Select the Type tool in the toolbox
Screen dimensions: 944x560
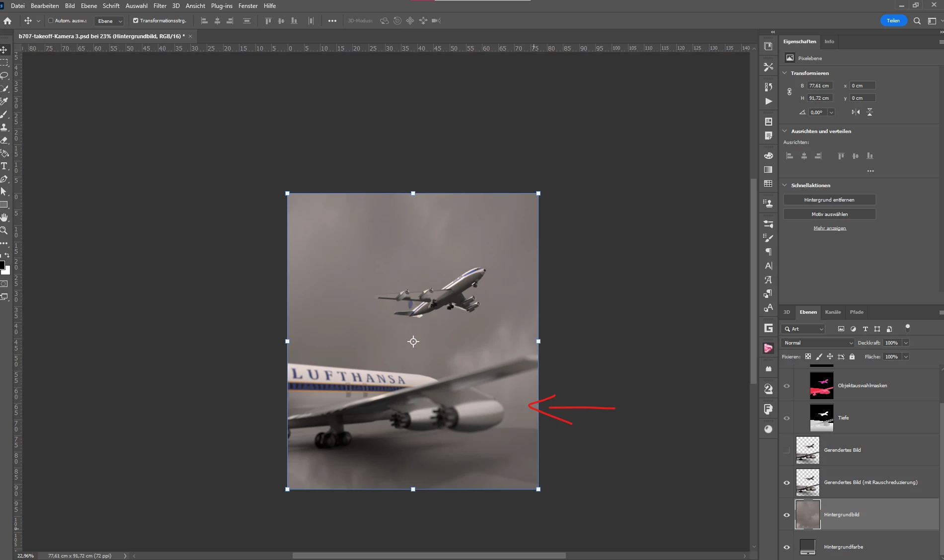4,166
